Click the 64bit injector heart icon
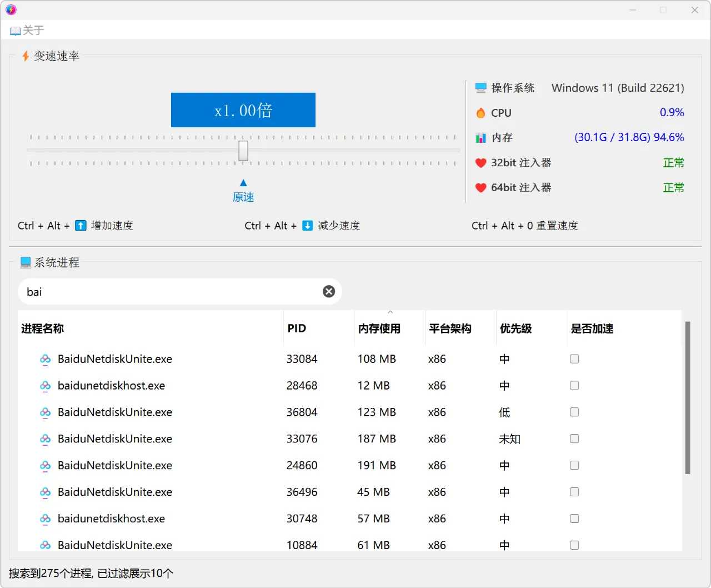Screen dimensions: 711x588 [480, 188]
